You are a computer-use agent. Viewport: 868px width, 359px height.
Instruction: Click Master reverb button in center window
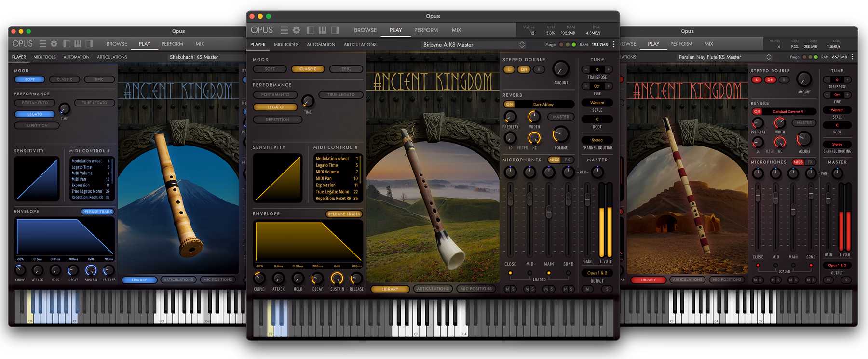coord(561,117)
